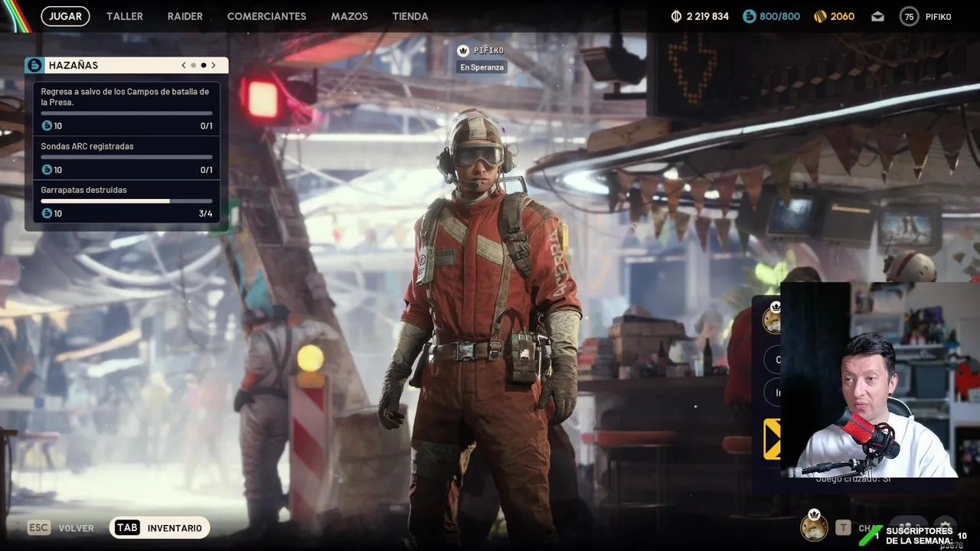Open the mail envelope icon
This screenshot has width=980, height=551.
tap(877, 16)
